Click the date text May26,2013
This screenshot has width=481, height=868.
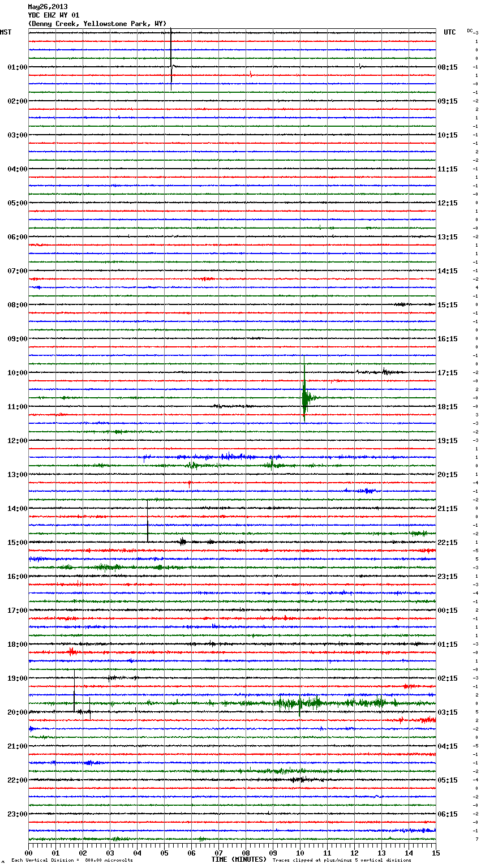point(48,7)
